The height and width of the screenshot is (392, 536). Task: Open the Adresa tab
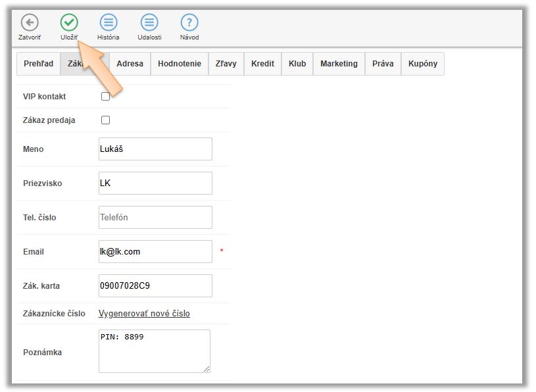click(x=130, y=64)
